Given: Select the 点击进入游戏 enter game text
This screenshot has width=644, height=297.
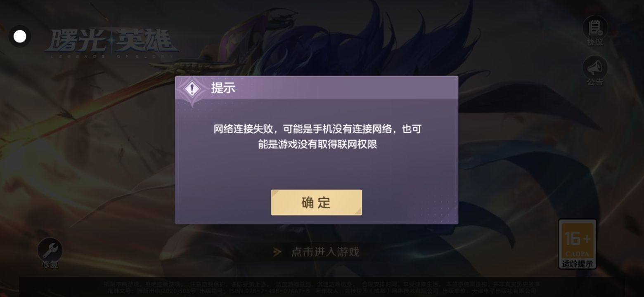Looking at the screenshot, I should pyautogui.click(x=325, y=252).
